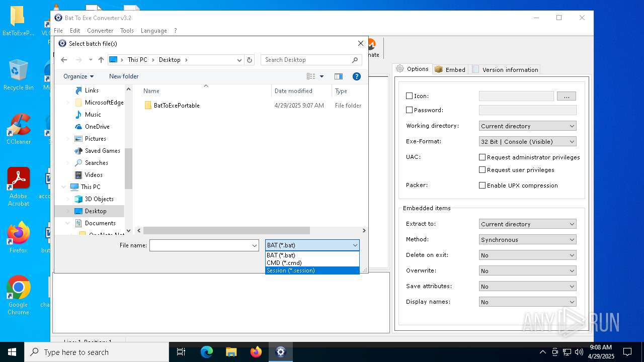Open CCleaner desktop icon
The width and height of the screenshot is (644, 362).
coord(18,130)
